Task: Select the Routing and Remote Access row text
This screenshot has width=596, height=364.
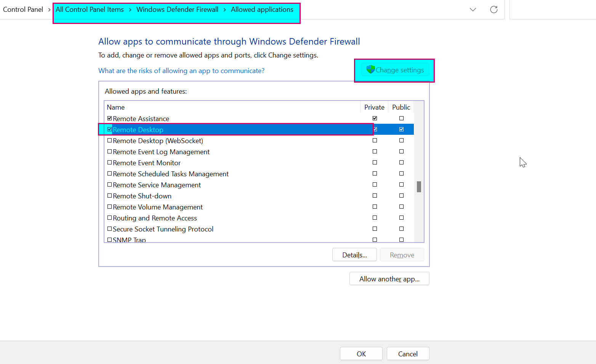Action: [155, 218]
